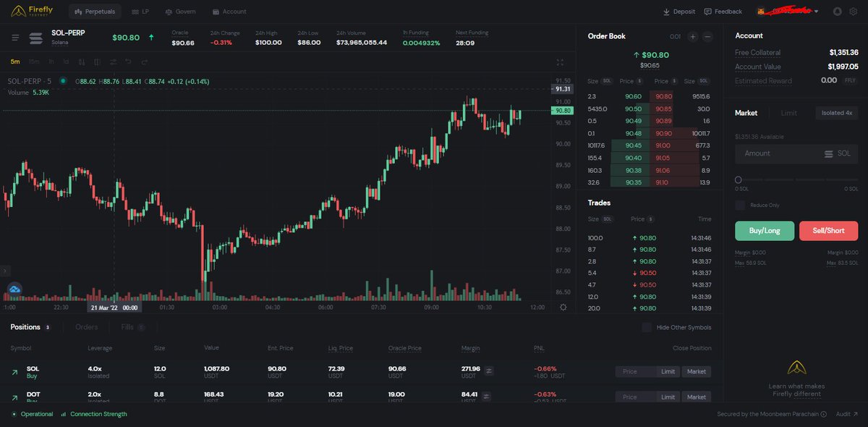
Task: Click the MetaMask fox wallet icon
Action: click(x=761, y=12)
